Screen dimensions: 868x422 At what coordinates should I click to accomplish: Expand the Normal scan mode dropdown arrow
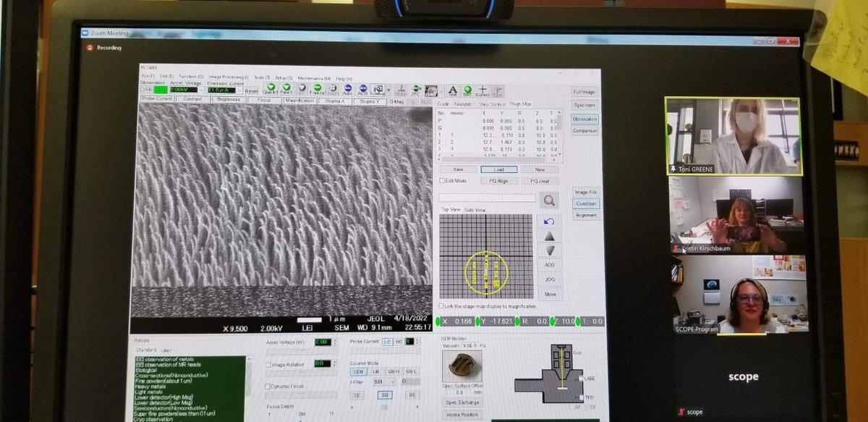(x=388, y=90)
